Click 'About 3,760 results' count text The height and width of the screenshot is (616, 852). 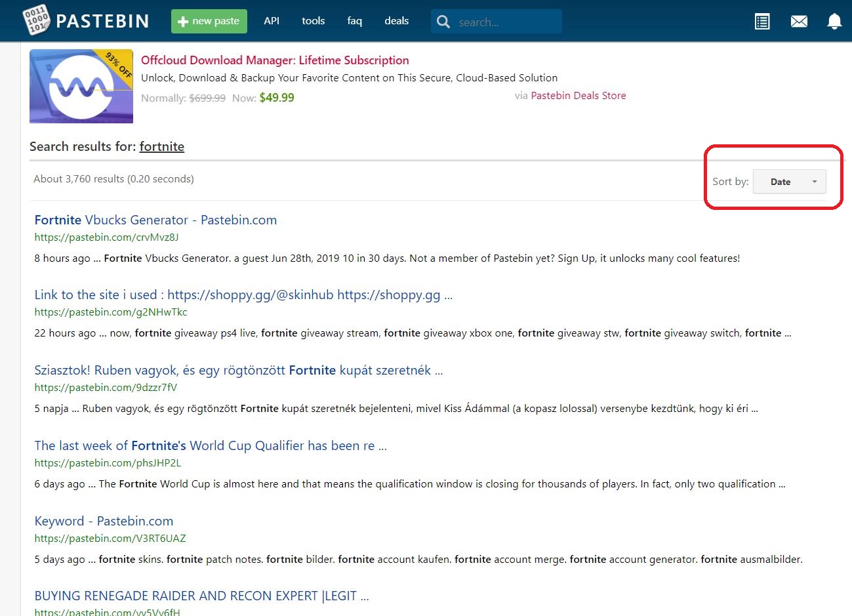click(113, 179)
